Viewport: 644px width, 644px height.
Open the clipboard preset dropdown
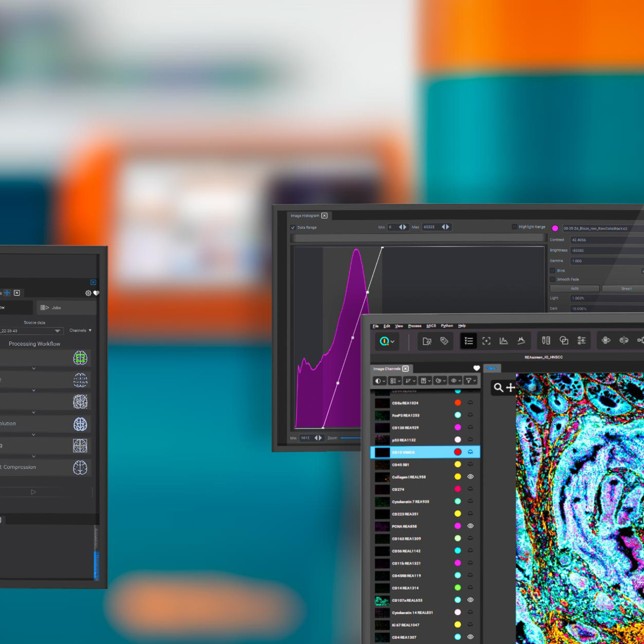click(425, 381)
